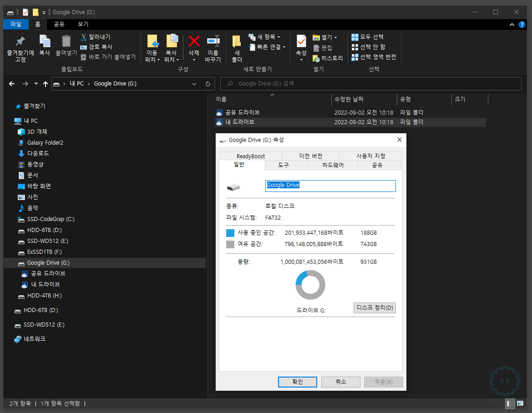Click Paste shortcut (바로 가기 붙여넣기)

click(108, 56)
